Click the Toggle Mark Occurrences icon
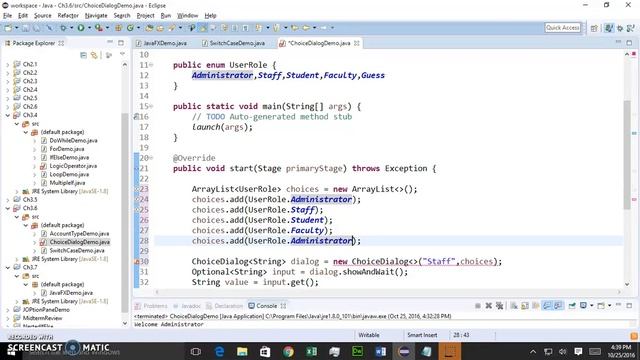This screenshot has width=640, height=360. [203, 28]
